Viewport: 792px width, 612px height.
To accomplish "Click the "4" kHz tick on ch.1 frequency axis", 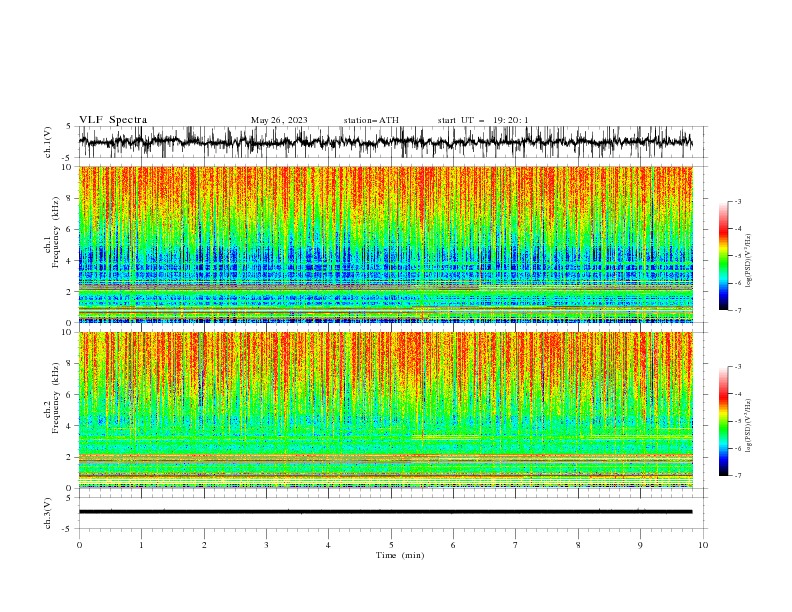I will click(x=70, y=261).
